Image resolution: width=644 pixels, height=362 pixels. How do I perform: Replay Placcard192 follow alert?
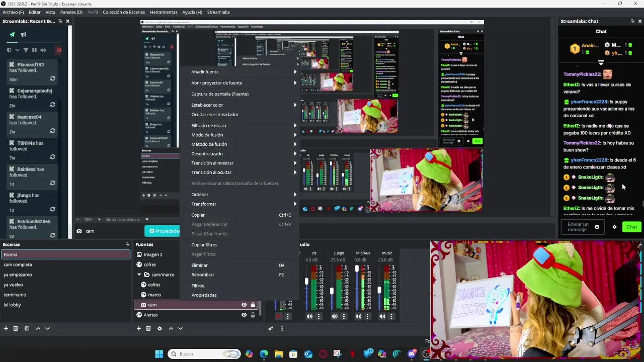click(x=52, y=79)
